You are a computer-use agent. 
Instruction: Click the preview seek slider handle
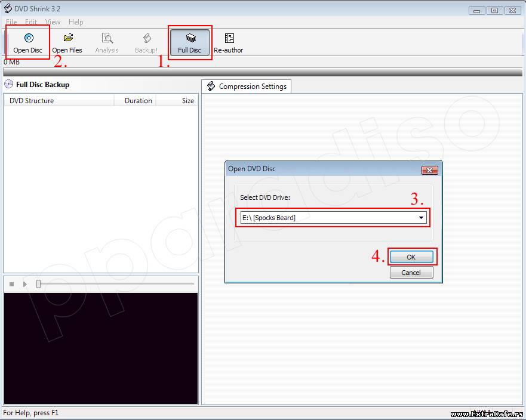39,284
